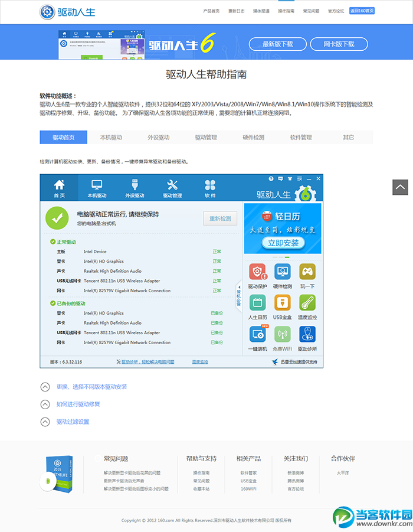Click the banner carousel indicator dots
This screenshot has height=532, width=413.
(x=281, y=257)
